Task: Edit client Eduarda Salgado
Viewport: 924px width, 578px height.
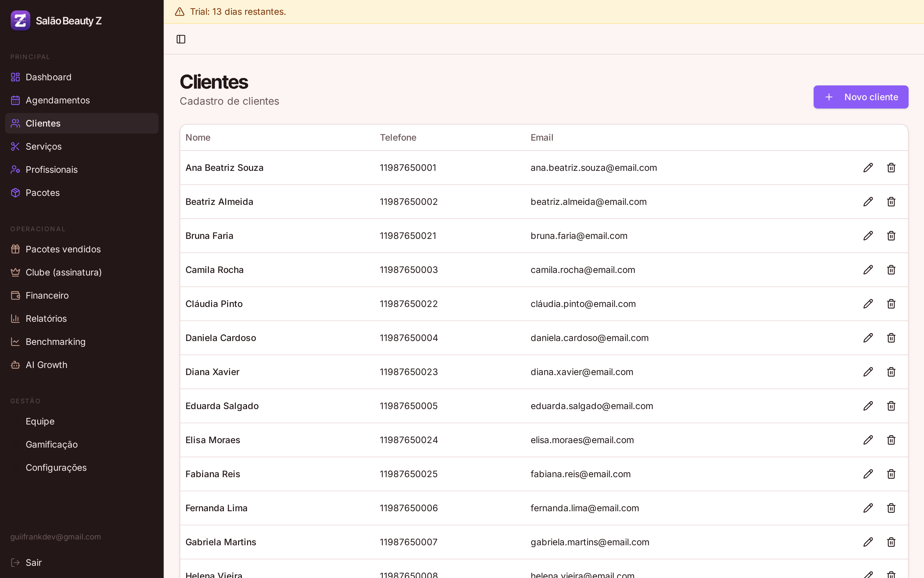Action: [868, 406]
